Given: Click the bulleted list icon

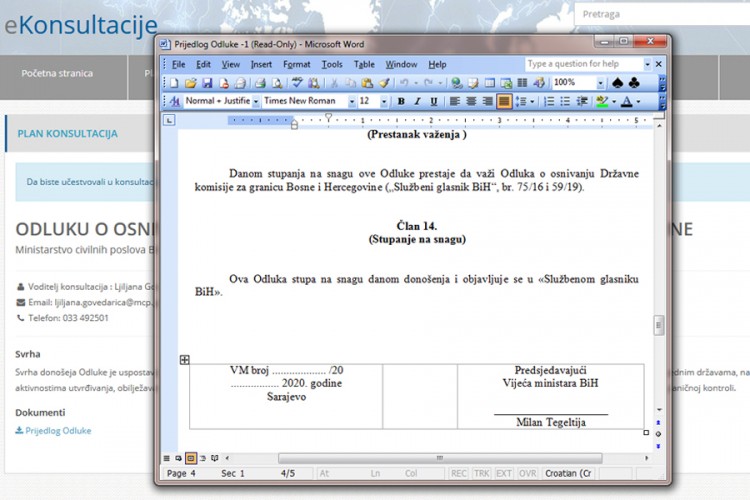Looking at the screenshot, I should tap(564, 102).
